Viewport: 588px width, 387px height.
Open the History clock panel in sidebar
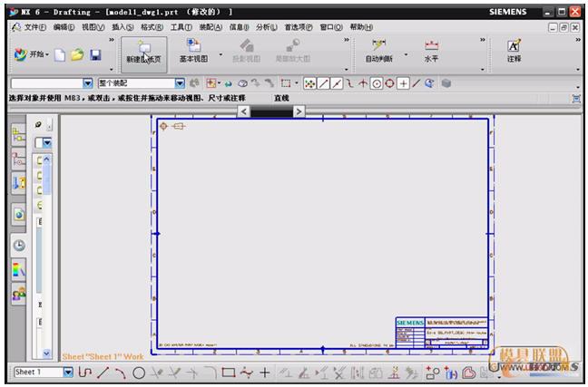tap(18, 245)
